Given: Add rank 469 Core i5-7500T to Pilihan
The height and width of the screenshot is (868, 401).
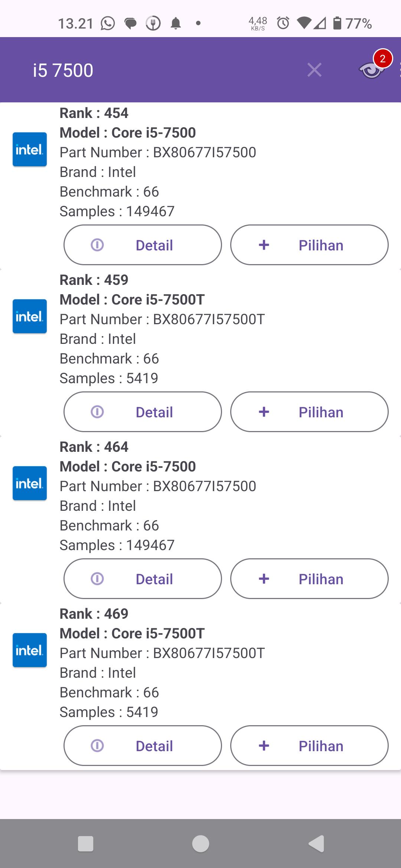Looking at the screenshot, I should coord(309,746).
